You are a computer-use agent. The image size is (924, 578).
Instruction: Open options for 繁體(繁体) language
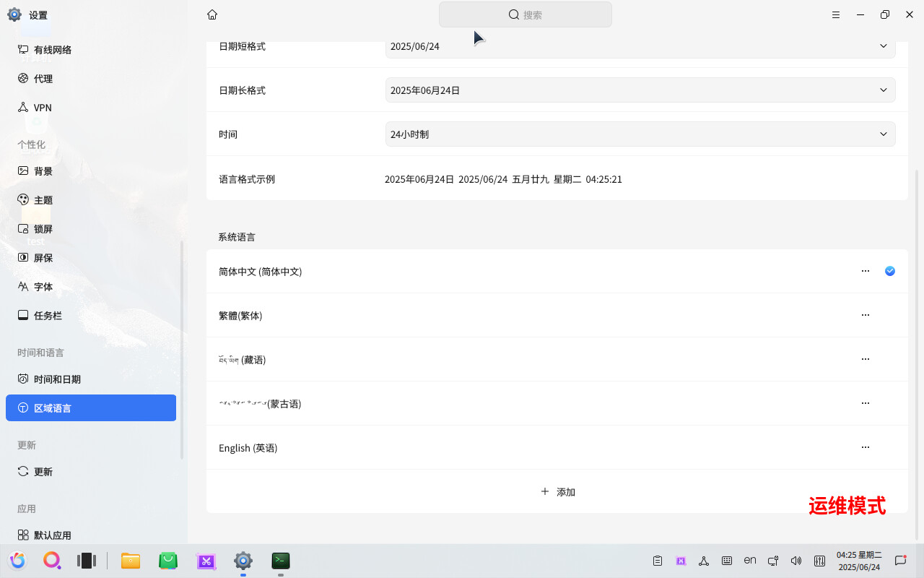coord(866,315)
